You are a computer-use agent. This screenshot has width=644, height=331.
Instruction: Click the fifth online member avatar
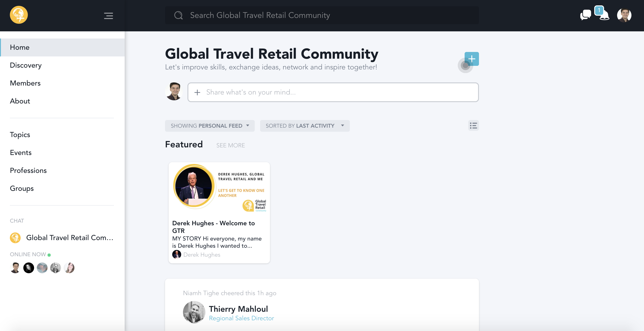point(69,268)
